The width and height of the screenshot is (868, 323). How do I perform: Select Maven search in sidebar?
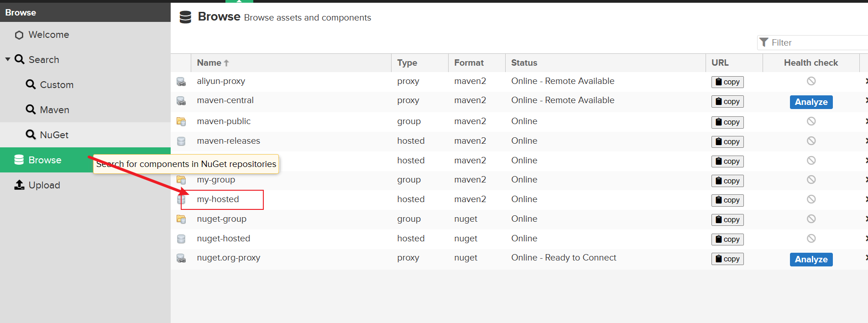point(54,110)
